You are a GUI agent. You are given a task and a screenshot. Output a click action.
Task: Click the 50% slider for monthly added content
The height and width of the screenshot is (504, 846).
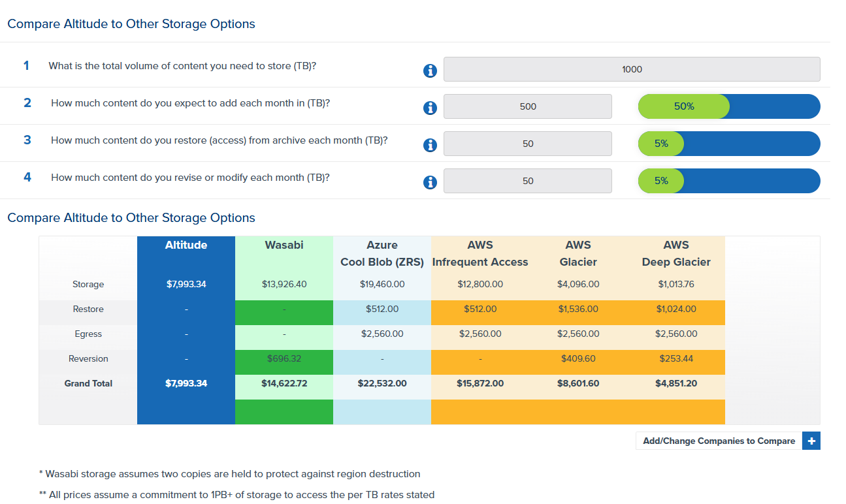(683, 106)
